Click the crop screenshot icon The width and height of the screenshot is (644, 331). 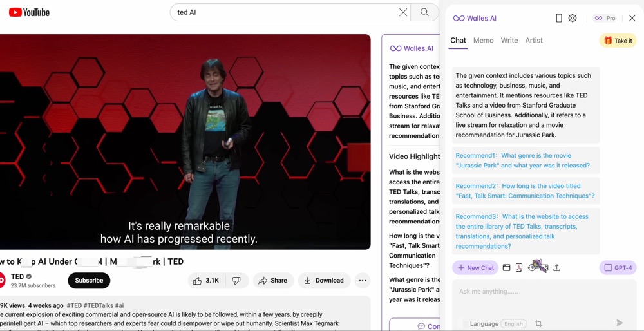(538, 324)
